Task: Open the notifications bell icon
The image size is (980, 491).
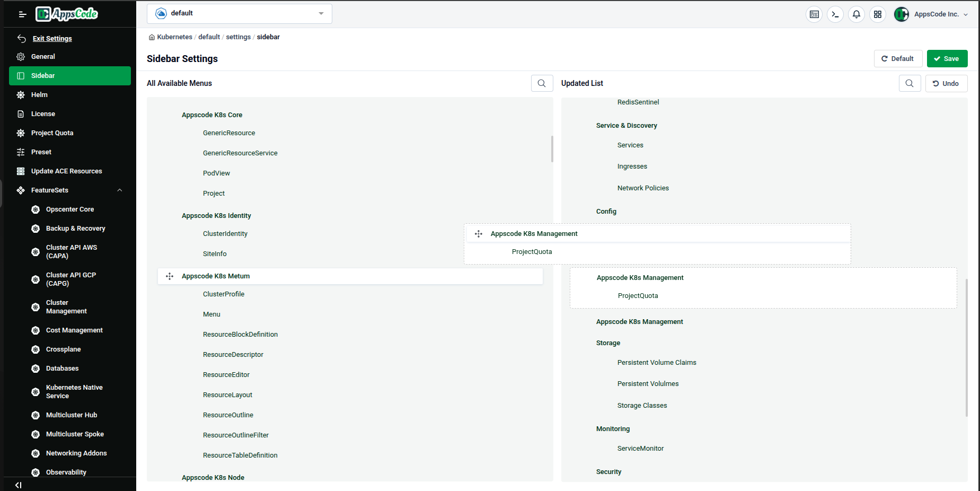Action: click(857, 14)
